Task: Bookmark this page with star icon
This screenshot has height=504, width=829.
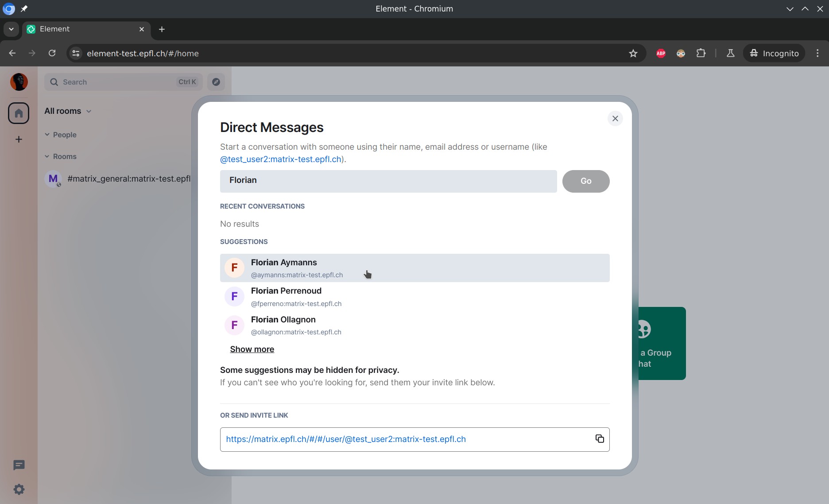Action: pyautogui.click(x=633, y=53)
